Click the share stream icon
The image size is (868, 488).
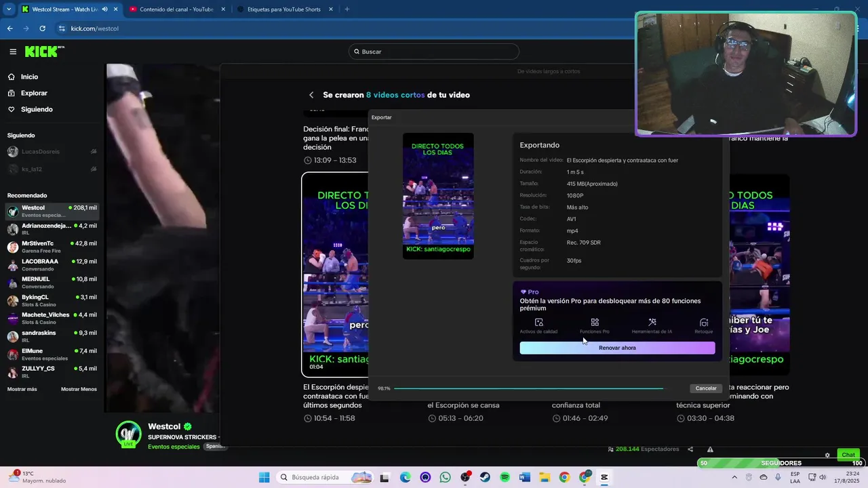tap(690, 449)
